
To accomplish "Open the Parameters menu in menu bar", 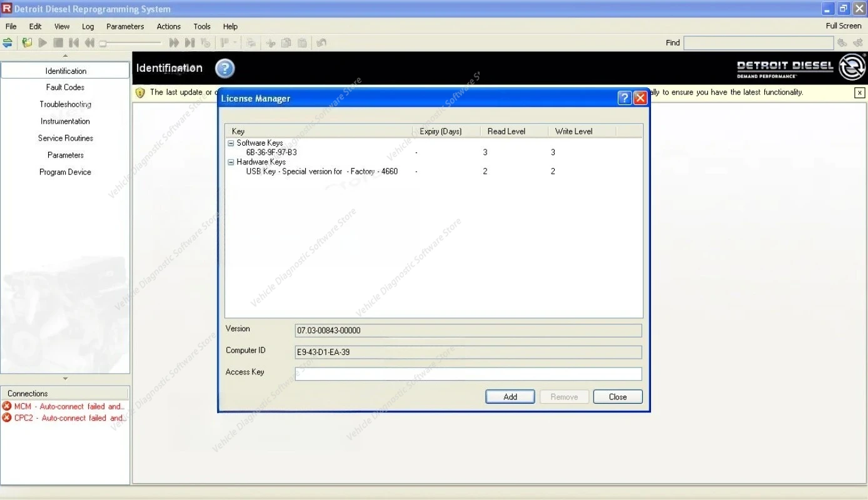I will [x=125, y=26].
